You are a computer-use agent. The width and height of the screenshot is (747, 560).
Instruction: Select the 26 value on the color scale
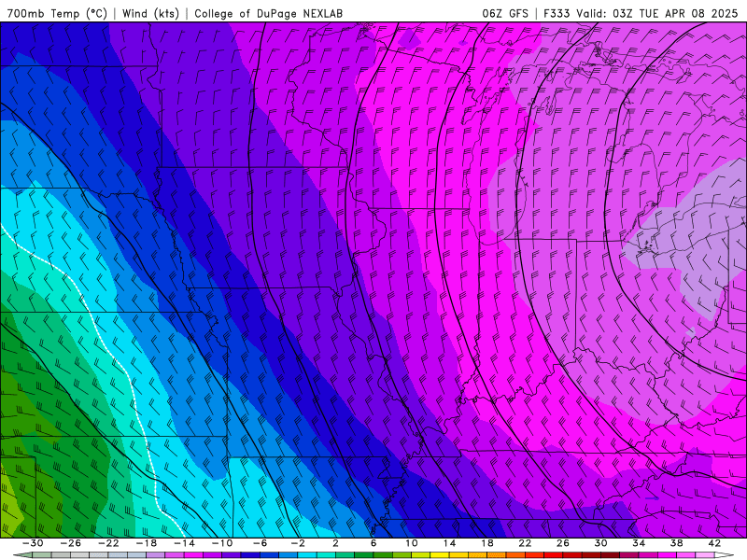point(563,543)
